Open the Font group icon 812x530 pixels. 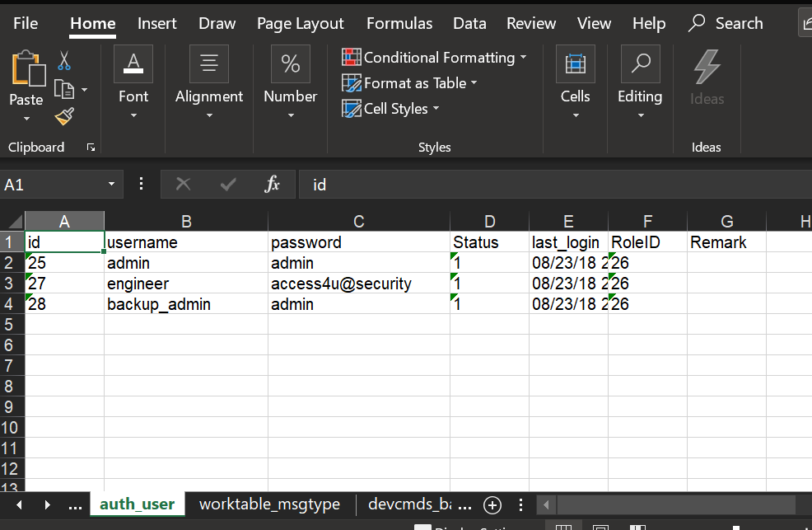point(133,64)
